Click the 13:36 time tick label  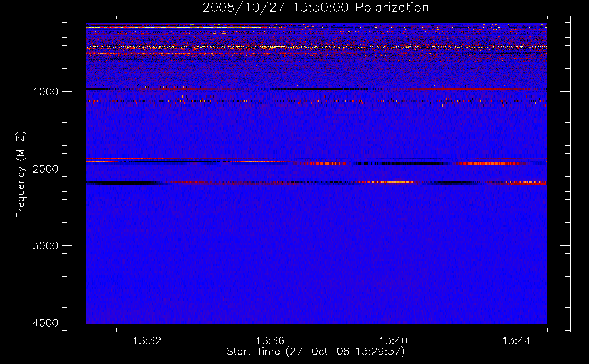point(270,341)
